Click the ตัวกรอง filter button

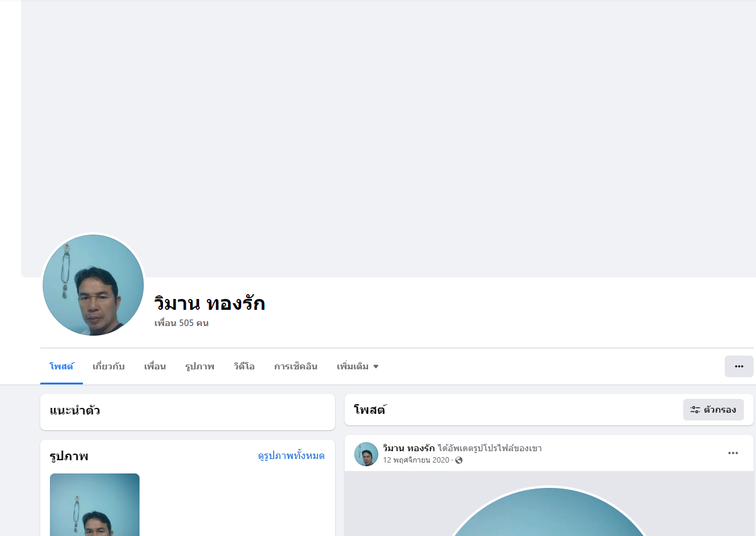(713, 410)
